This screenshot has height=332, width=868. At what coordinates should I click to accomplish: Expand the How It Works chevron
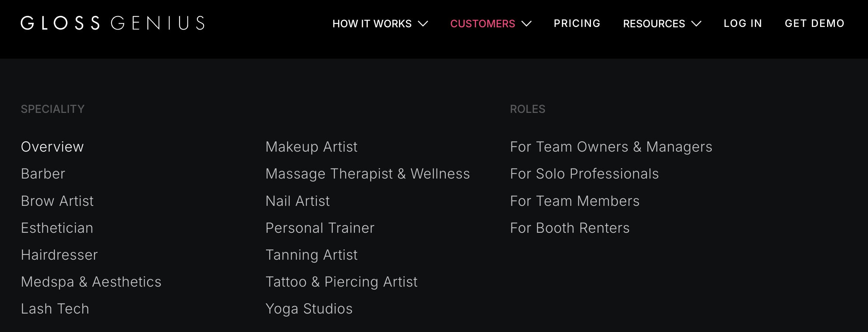point(423,24)
